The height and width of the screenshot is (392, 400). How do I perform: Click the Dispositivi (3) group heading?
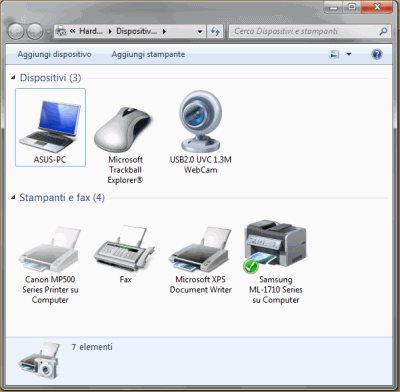pos(50,78)
